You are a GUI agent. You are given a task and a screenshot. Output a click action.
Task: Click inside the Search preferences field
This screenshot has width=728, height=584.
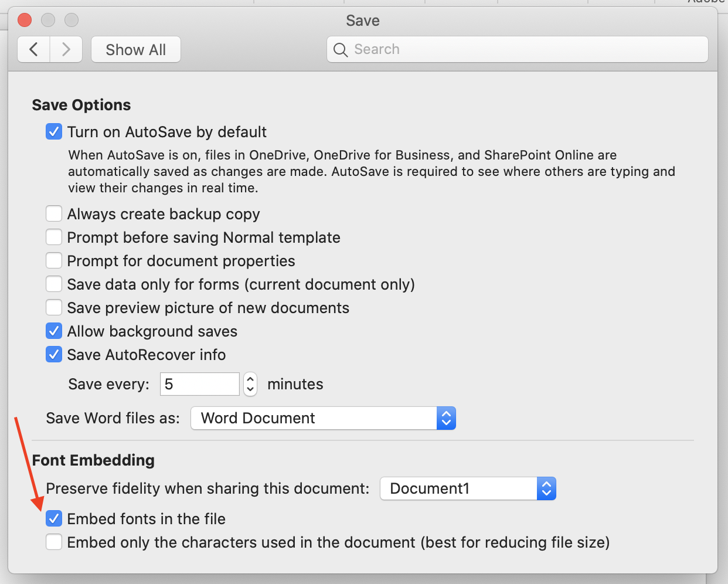pyautogui.click(x=516, y=49)
